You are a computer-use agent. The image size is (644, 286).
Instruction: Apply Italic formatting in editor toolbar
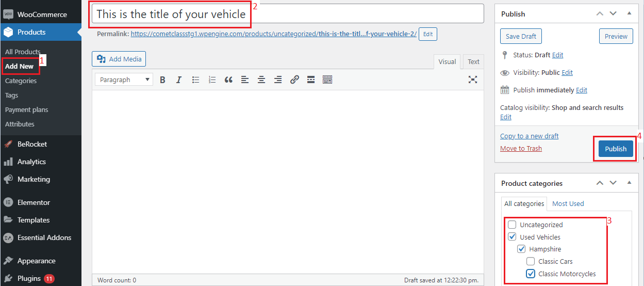[179, 80]
